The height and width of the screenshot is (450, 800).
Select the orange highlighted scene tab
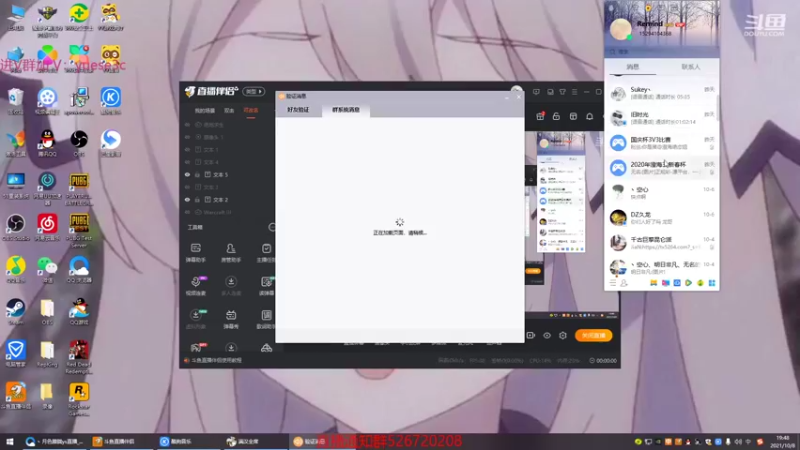[251, 110]
